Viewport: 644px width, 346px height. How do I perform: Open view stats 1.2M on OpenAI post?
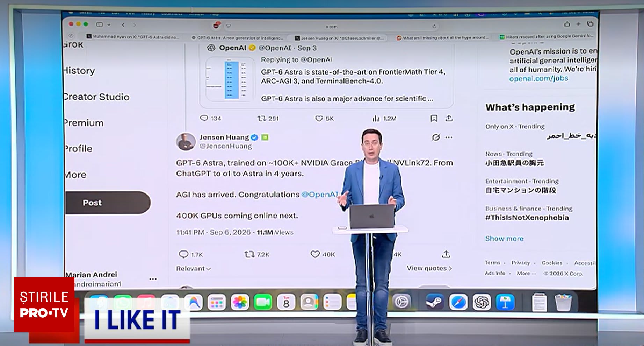(x=384, y=119)
